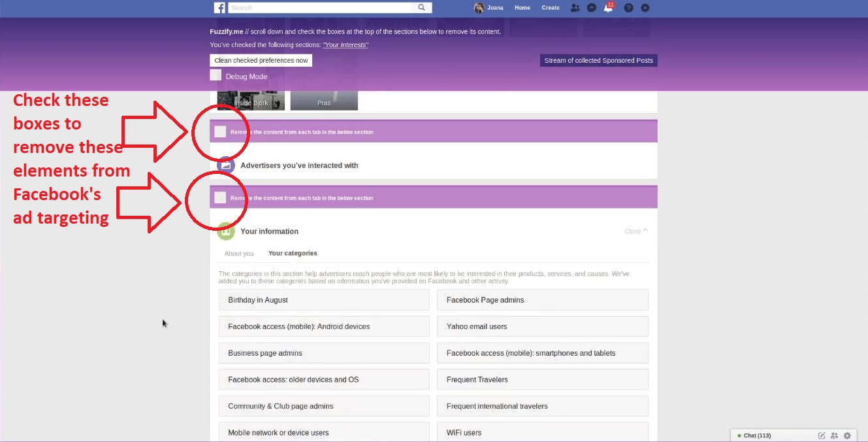Open Stream of collected Sponsored Posts
868x442 pixels.
[598, 60]
